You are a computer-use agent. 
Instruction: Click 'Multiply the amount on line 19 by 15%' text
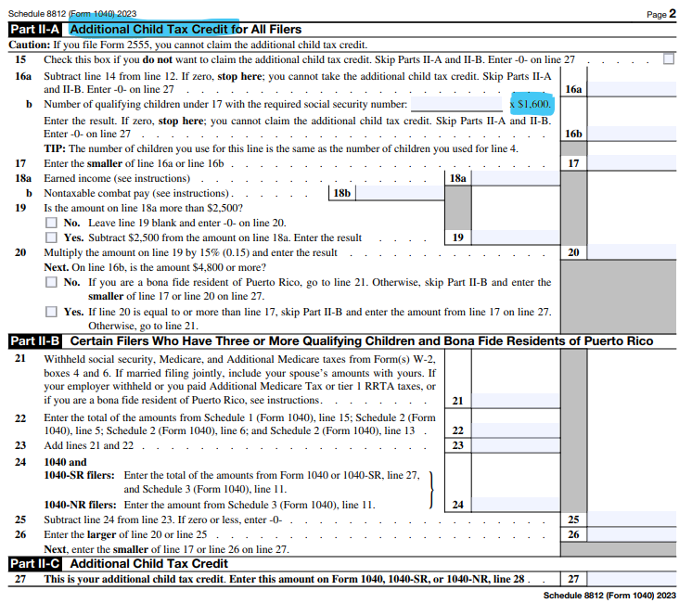click(x=190, y=252)
